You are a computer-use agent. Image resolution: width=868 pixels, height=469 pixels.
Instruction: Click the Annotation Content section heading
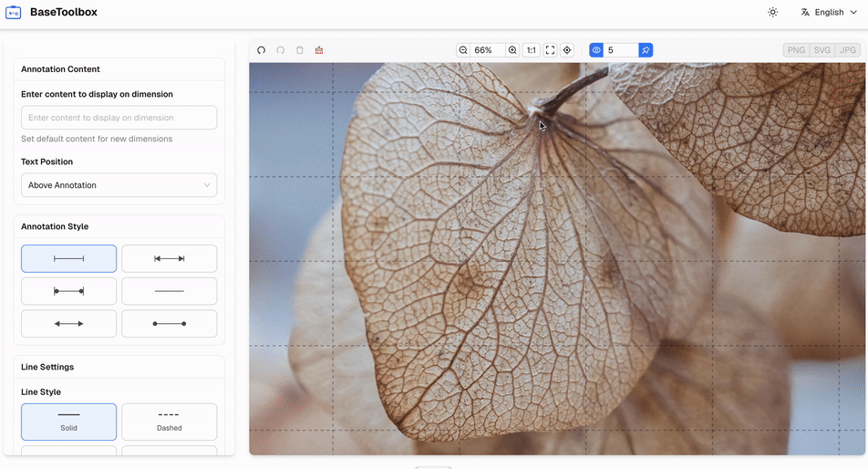click(60, 69)
